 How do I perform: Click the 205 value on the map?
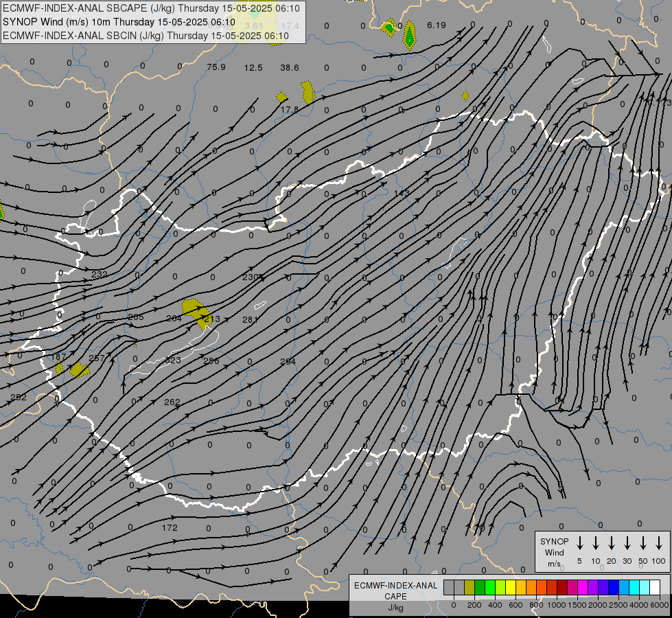pos(136,317)
